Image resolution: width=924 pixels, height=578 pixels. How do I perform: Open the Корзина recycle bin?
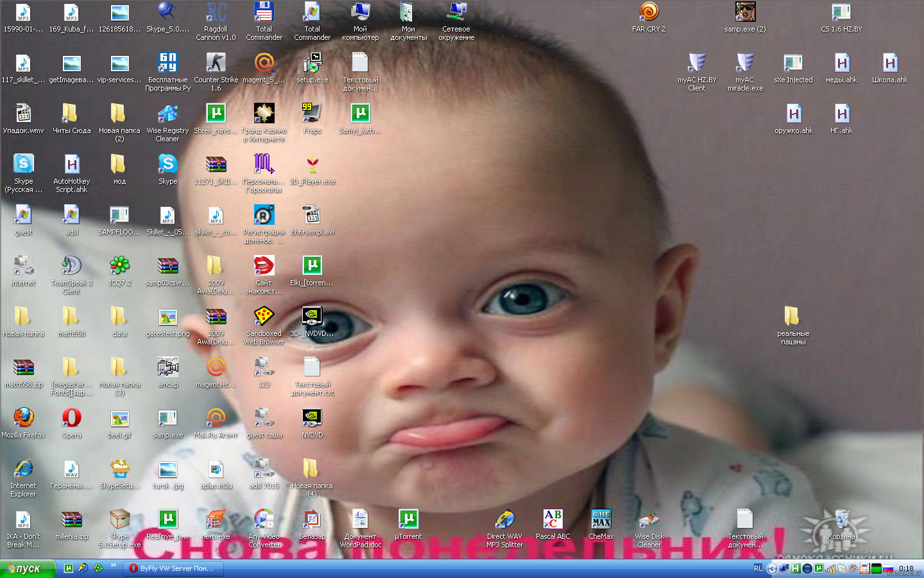[x=841, y=525]
